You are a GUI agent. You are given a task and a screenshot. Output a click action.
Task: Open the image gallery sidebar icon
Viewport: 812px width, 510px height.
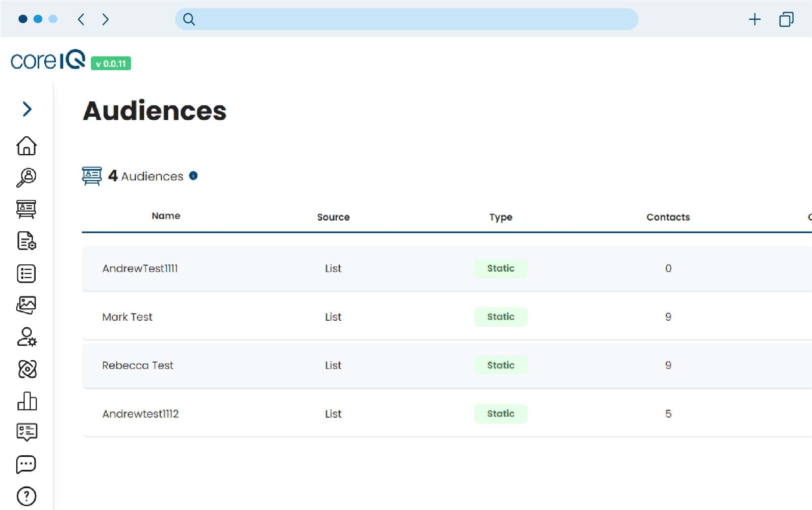point(26,305)
